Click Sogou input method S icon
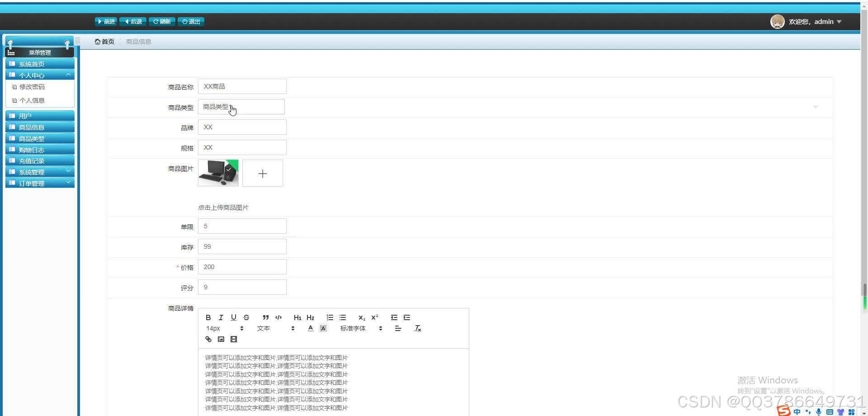This screenshot has height=416, width=868. (784, 411)
